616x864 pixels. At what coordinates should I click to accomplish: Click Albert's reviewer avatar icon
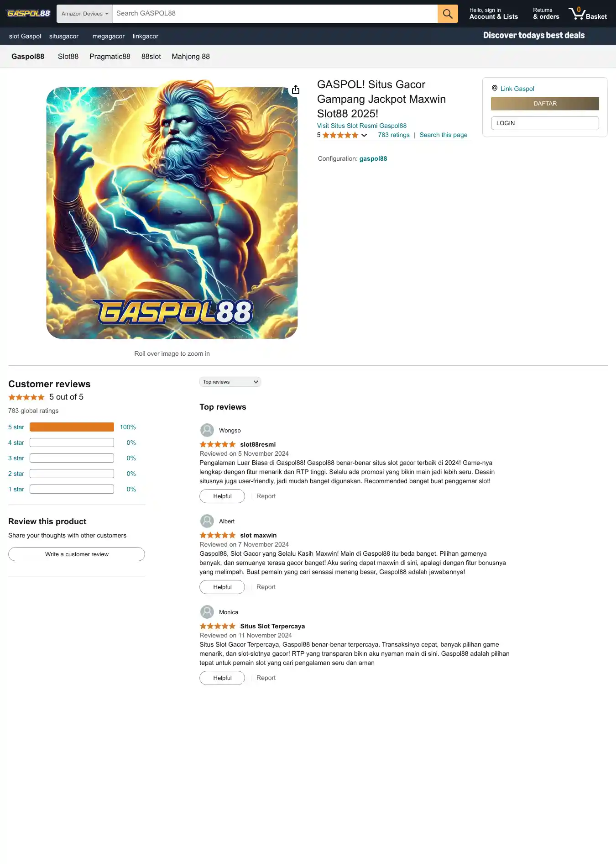pos(207,521)
